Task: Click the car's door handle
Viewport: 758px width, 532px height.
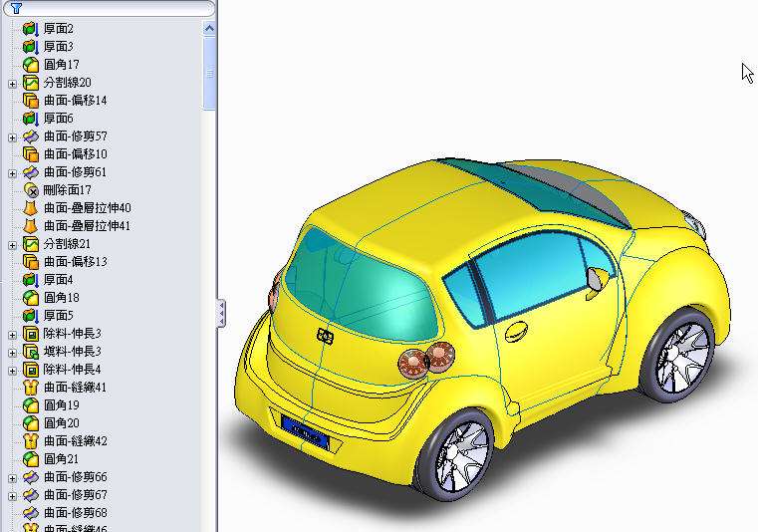Action: pyautogui.click(x=516, y=333)
